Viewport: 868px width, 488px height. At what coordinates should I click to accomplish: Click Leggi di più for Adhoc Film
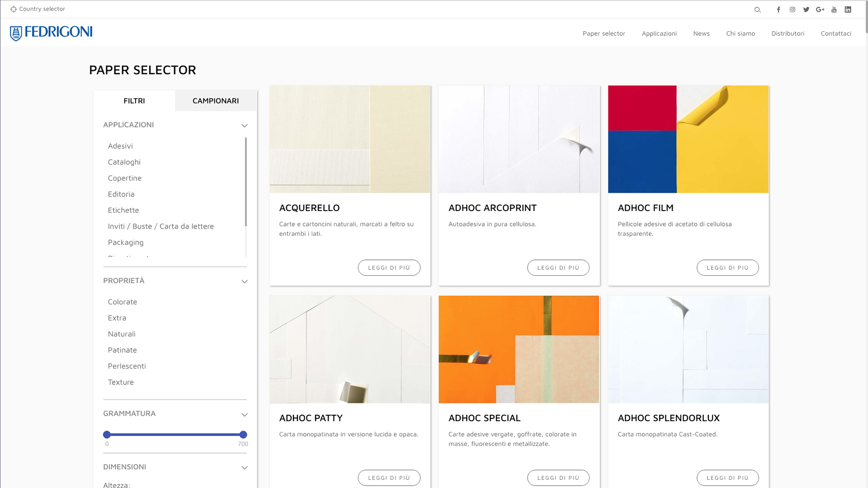point(728,267)
